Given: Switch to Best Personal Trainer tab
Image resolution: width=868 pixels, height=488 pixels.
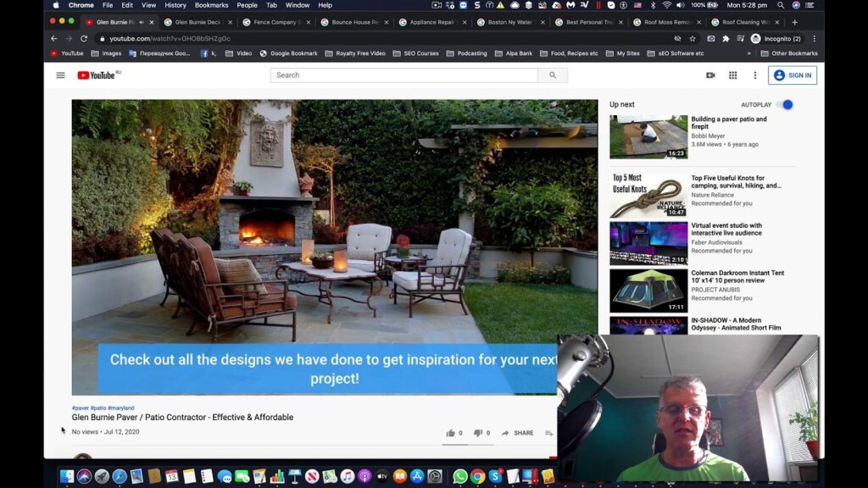Looking at the screenshot, I should [588, 22].
